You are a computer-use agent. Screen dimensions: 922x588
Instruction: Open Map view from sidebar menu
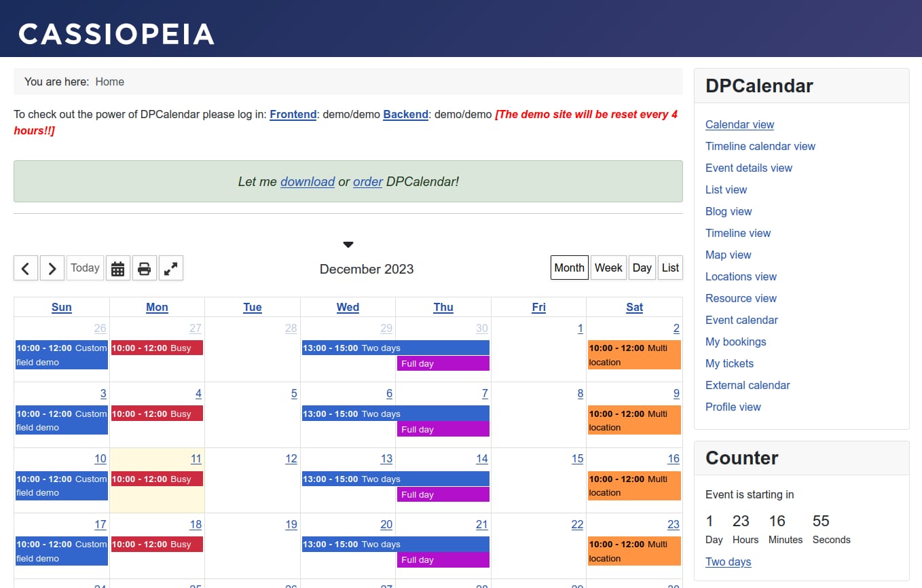click(728, 255)
